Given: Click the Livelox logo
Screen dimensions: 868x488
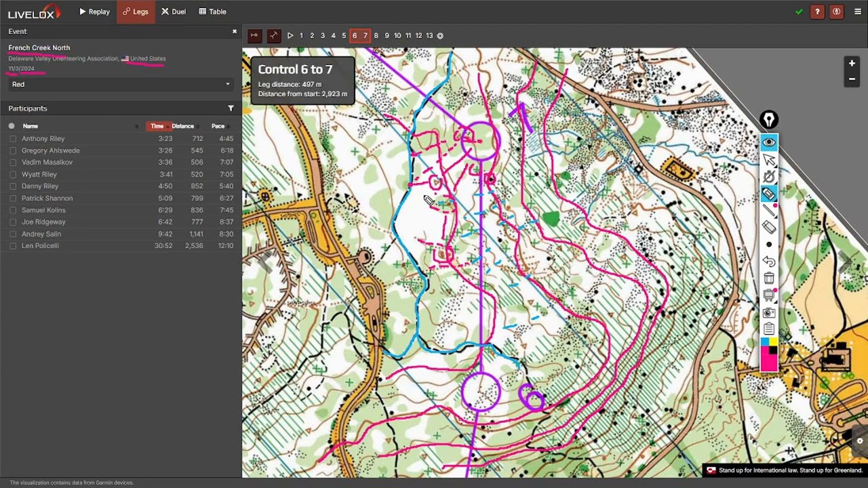Looking at the screenshot, I should 34,12.
